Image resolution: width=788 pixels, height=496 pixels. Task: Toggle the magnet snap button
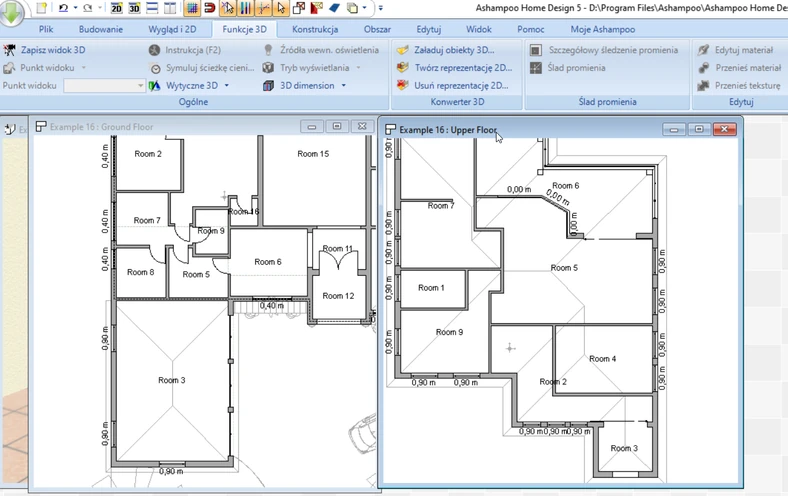click(210, 8)
